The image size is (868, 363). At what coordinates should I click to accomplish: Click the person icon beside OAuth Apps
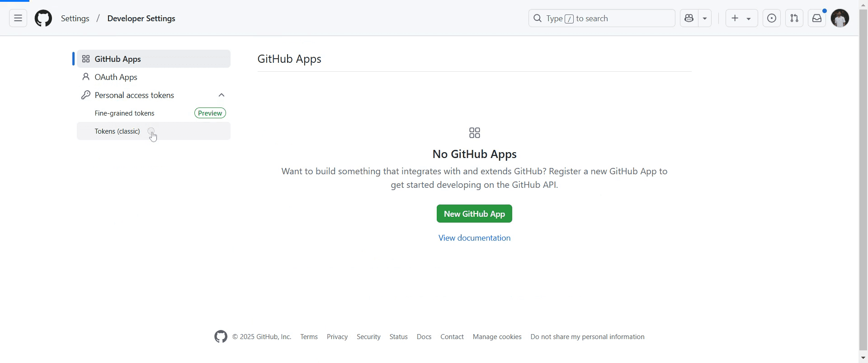pos(86,77)
